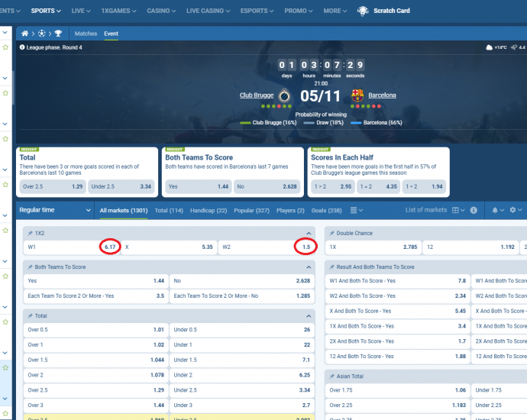Pin the Total market
The width and height of the screenshot is (527, 420).
30,316
